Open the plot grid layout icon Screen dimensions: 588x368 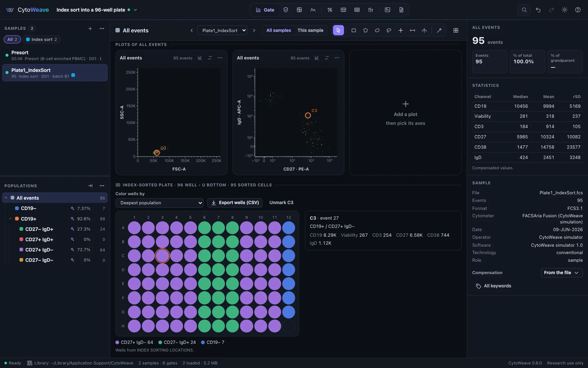click(456, 30)
